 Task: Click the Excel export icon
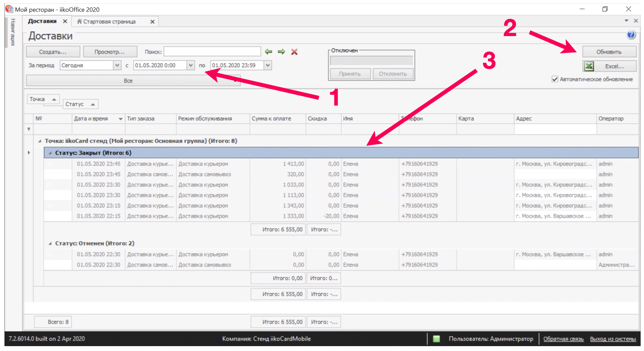click(589, 66)
